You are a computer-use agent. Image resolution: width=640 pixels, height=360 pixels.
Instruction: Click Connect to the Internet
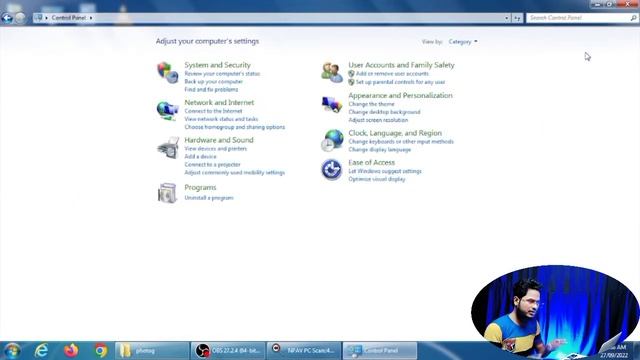click(x=213, y=111)
